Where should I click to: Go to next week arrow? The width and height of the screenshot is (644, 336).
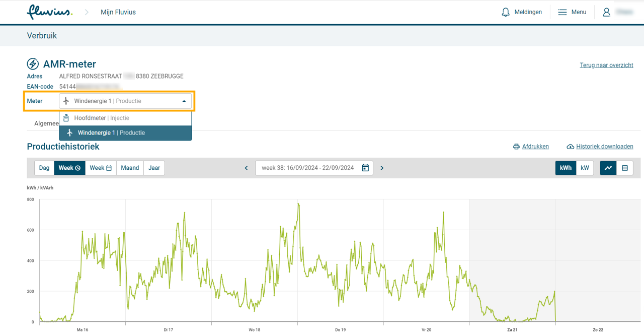[x=382, y=168]
